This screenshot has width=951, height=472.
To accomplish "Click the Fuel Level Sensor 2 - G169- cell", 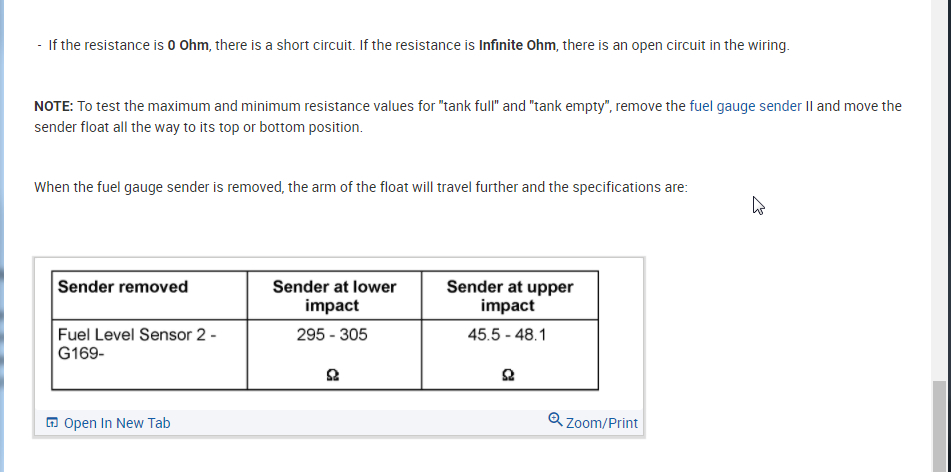I will click(138, 343).
